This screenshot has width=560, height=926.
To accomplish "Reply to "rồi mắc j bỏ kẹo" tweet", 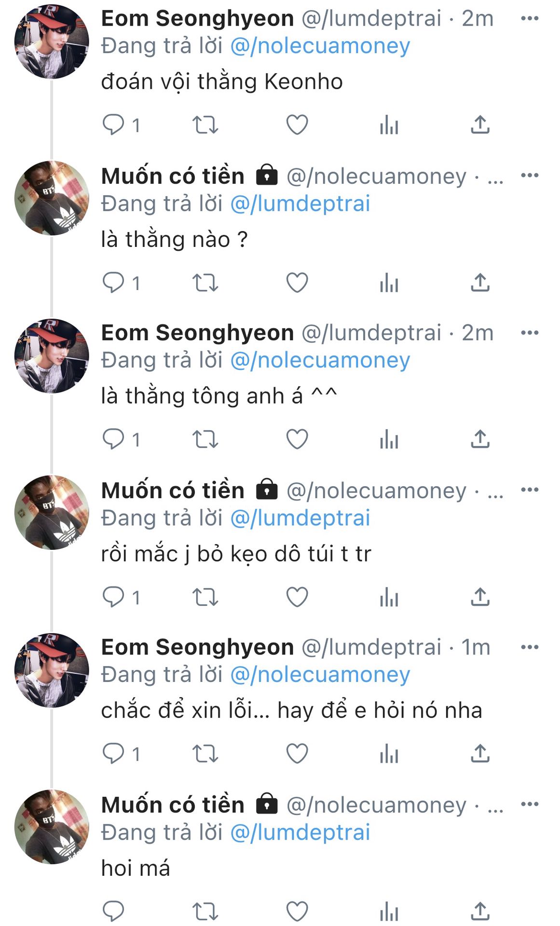I will point(114,597).
